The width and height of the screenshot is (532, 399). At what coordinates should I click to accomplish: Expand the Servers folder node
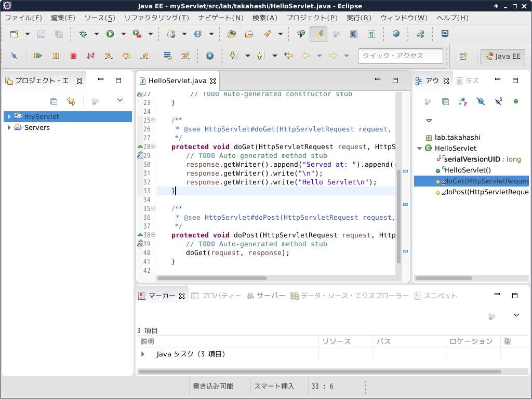[x=9, y=128]
